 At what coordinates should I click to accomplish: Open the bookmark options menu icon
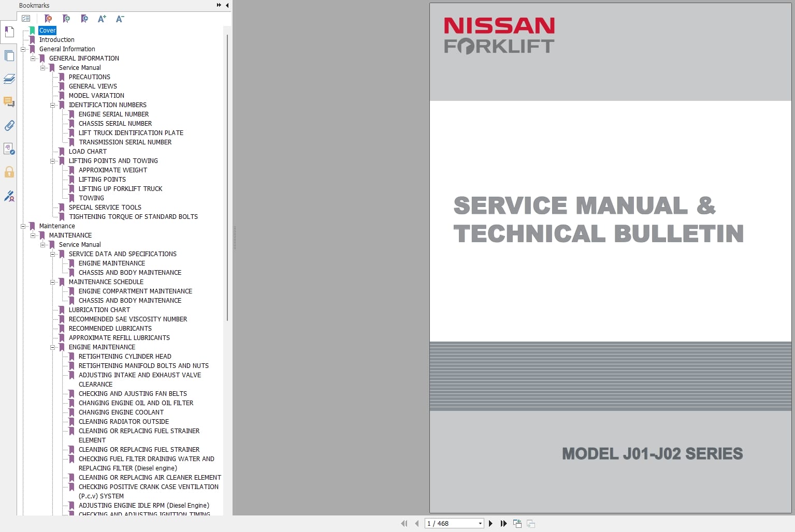pyautogui.click(x=26, y=19)
